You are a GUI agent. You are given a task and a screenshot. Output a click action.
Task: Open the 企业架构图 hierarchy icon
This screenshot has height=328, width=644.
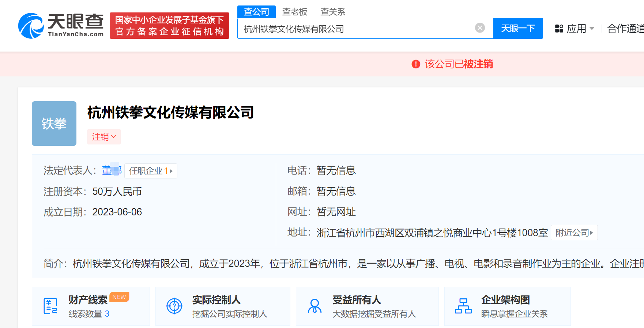[463, 306]
